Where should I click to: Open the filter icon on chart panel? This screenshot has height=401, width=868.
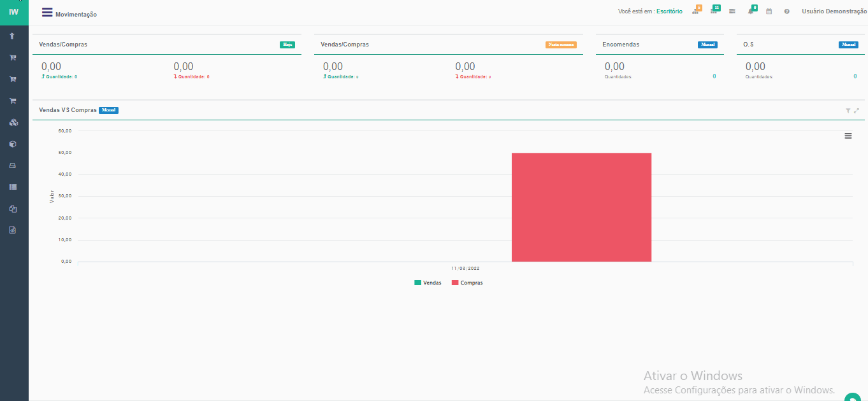(848, 111)
